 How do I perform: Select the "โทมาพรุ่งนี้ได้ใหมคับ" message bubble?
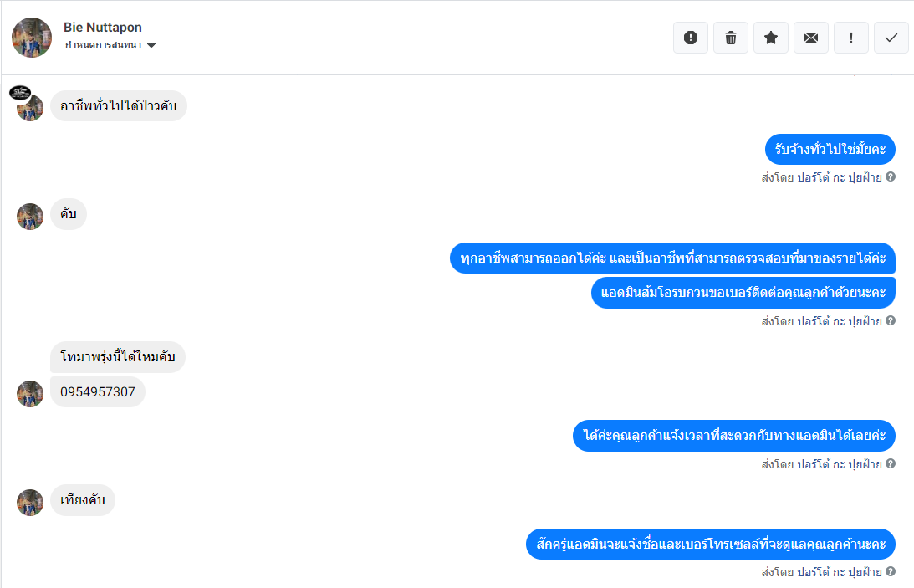pyautogui.click(x=118, y=357)
